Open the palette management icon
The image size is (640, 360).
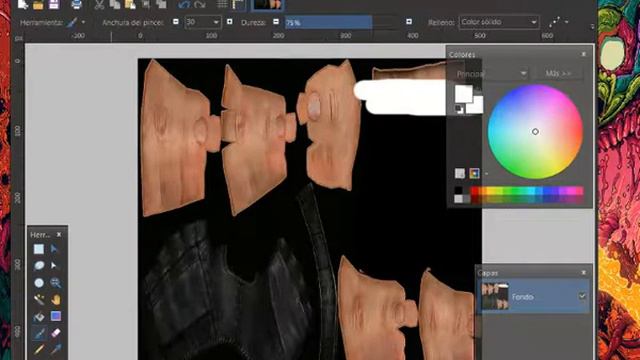coord(474,173)
